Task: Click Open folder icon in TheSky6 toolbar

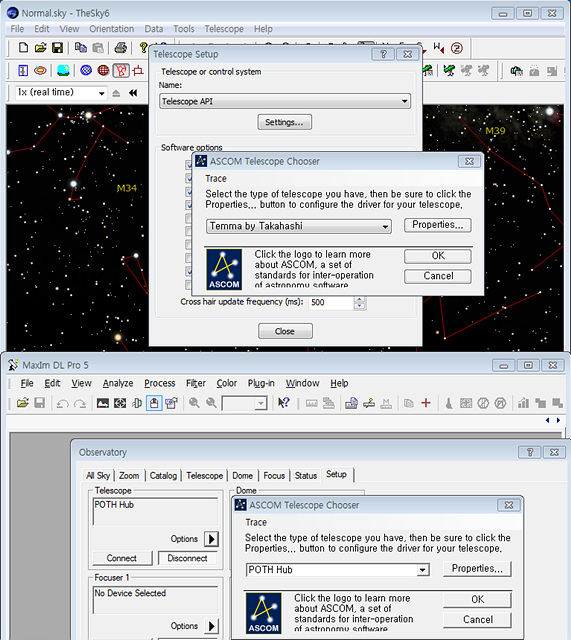Action: click(x=40, y=48)
